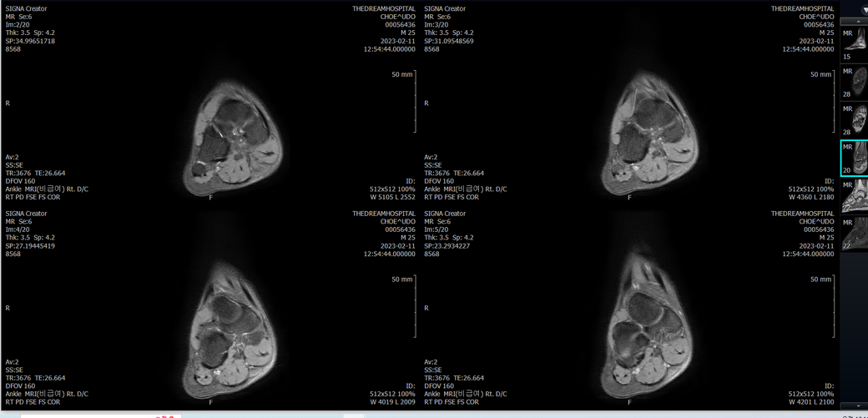
Task: Open the dropdown arrow above the thumbnail strip
Action: click(864, 10)
